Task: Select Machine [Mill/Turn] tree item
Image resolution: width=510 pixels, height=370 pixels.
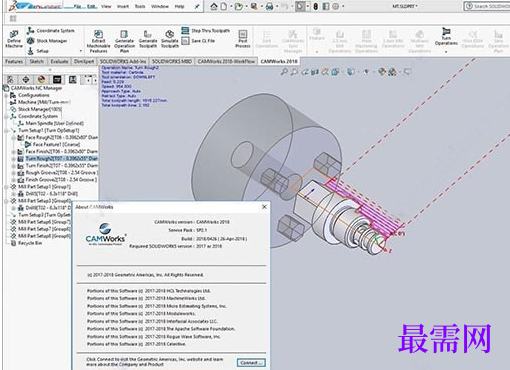Action: click(x=40, y=102)
